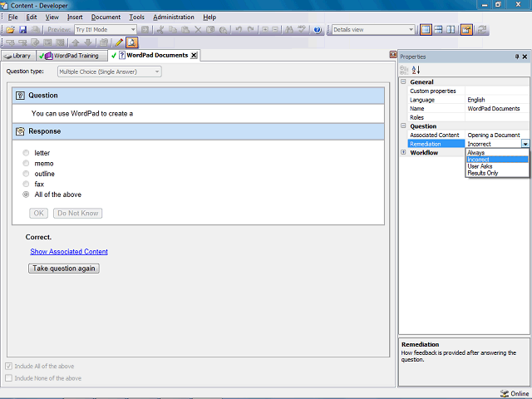Click the Take question again button
The height and width of the screenshot is (399, 532).
tap(64, 268)
